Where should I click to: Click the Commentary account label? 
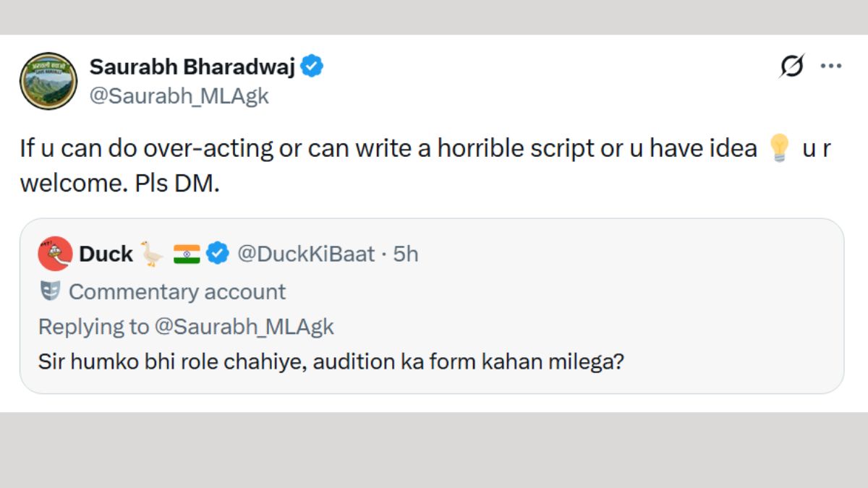click(177, 291)
